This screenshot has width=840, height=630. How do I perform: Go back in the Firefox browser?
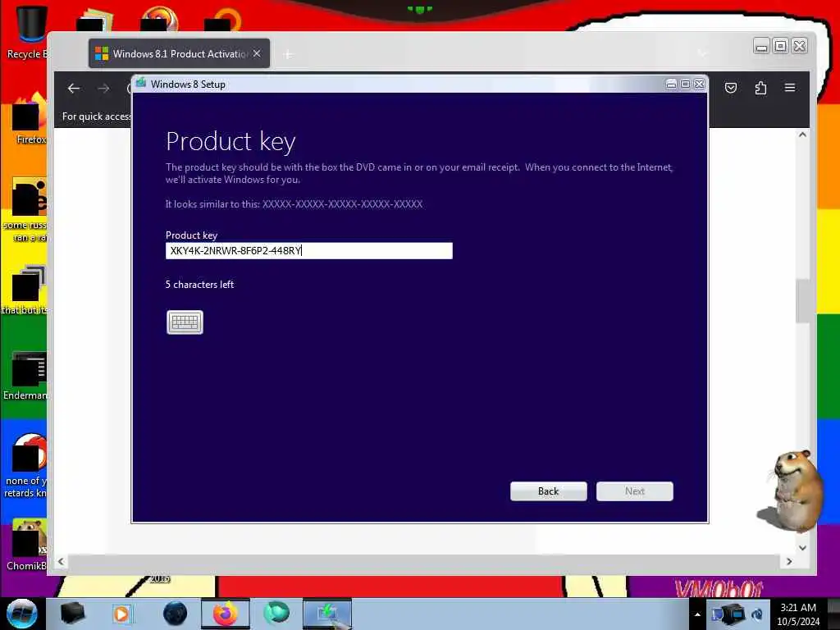coord(73,89)
